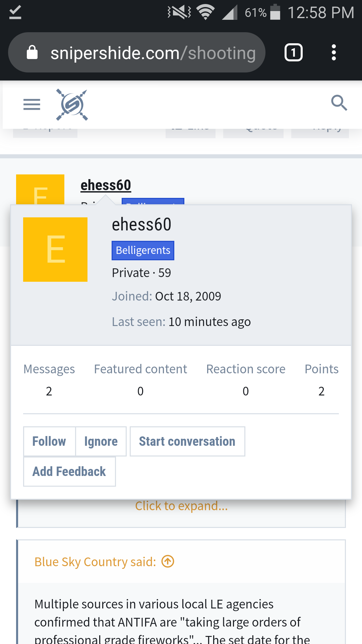Click the Follow button for ehess60
362x644 pixels.
click(49, 441)
